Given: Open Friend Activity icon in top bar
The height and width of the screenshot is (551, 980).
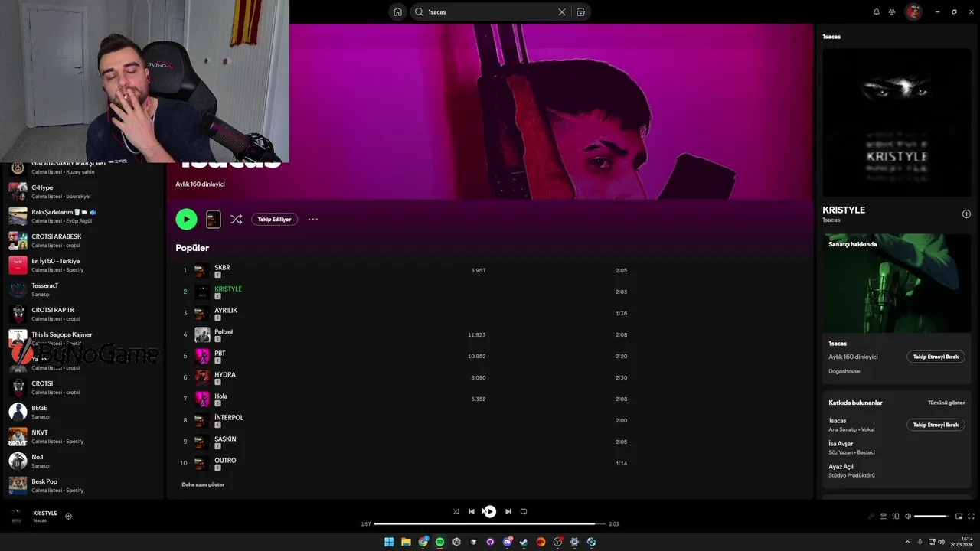Looking at the screenshot, I should click(892, 11).
